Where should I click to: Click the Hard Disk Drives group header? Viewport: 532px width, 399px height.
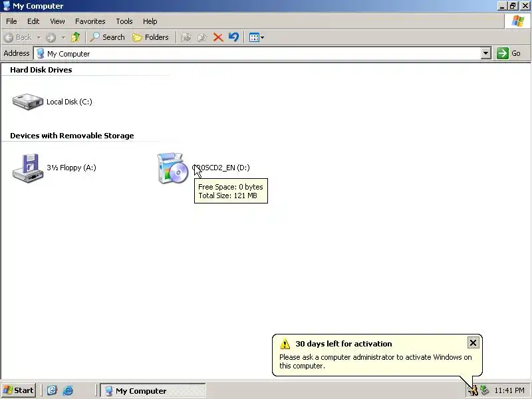(x=41, y=70)
